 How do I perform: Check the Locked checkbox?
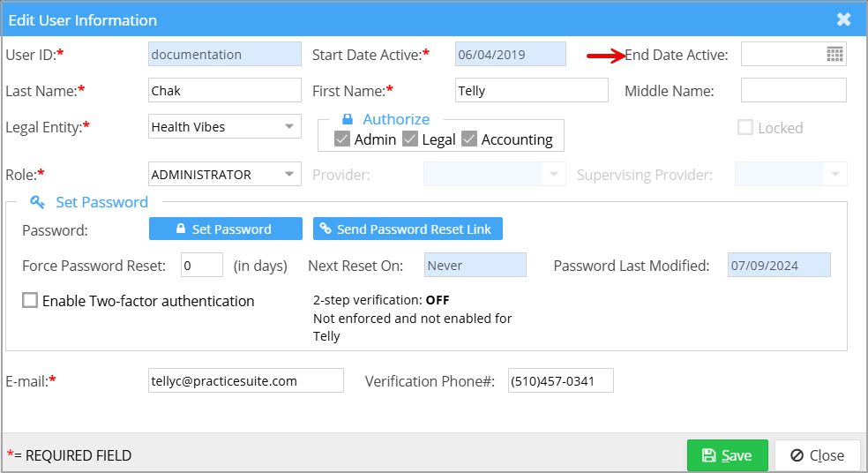point(745,128)
